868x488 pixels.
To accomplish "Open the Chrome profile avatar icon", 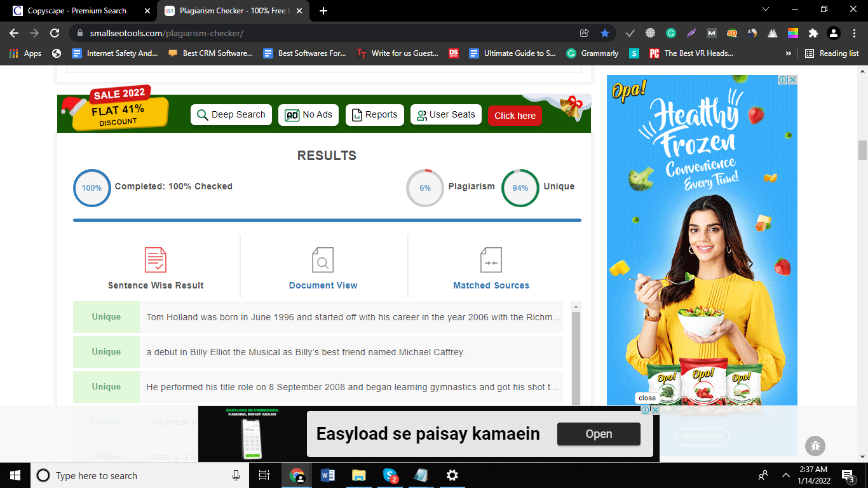I will click(x=833, y=33).
